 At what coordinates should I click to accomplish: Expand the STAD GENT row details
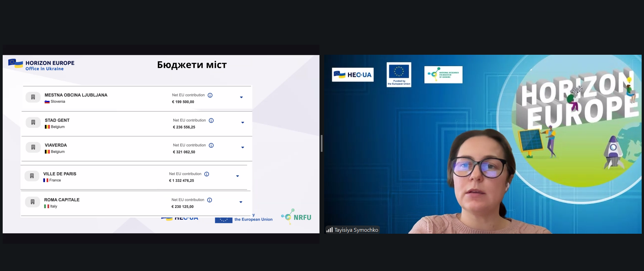point(243,123)
